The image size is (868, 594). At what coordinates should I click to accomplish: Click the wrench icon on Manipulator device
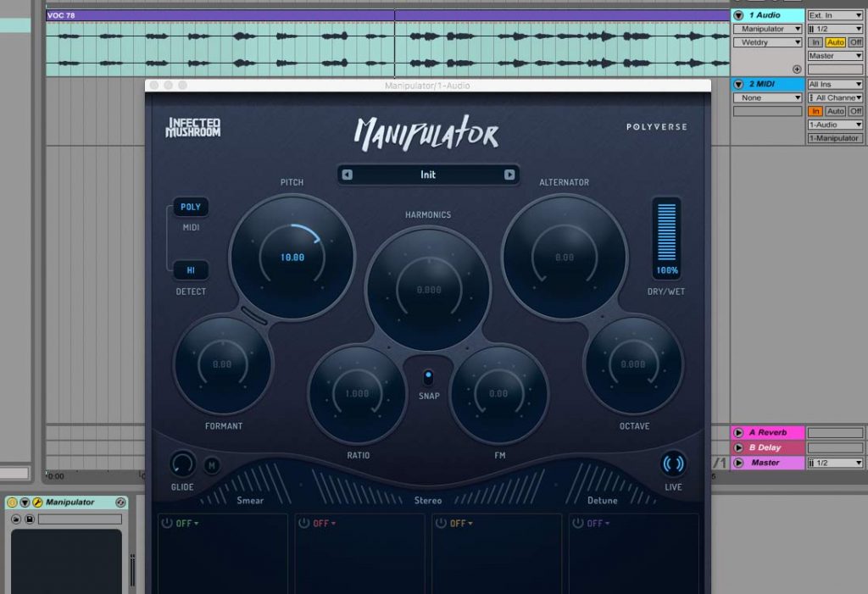click(37, 502)
